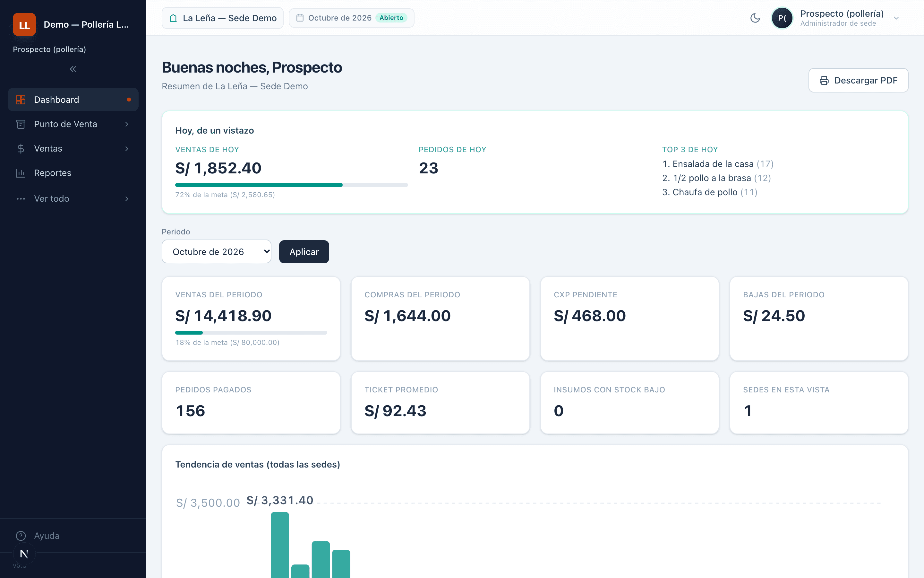924x578 pixels.
Task: Click the Ayuda question mark icon
Action: click(21, 536)
